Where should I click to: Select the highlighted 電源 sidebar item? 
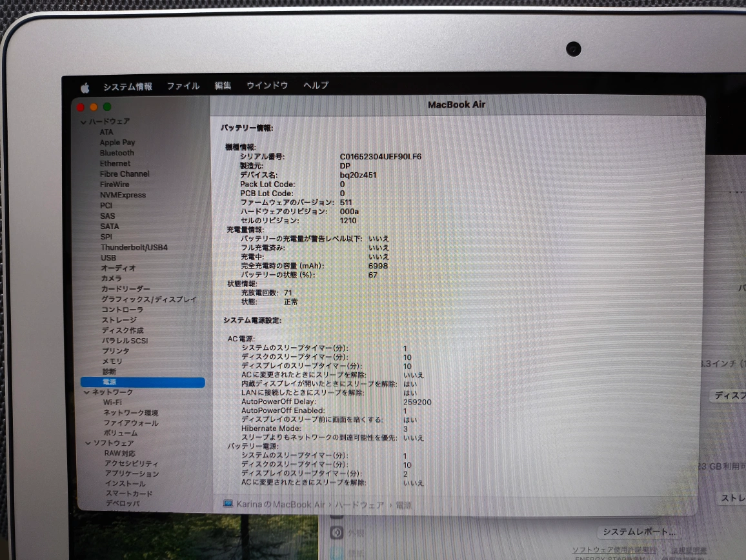(143, 382)
